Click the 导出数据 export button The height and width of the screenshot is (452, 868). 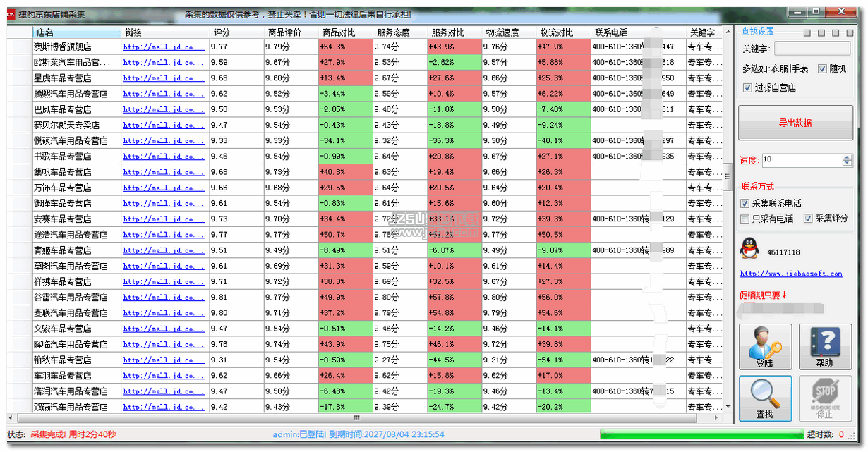pyautogui.click(x=795, y=123)
